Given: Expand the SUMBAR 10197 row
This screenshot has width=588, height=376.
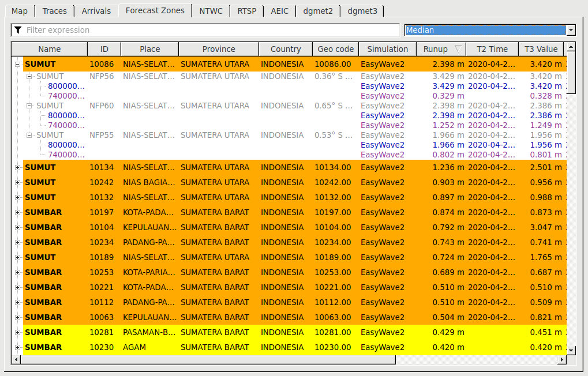Looking at the screenshot, I should pos(18,213).
